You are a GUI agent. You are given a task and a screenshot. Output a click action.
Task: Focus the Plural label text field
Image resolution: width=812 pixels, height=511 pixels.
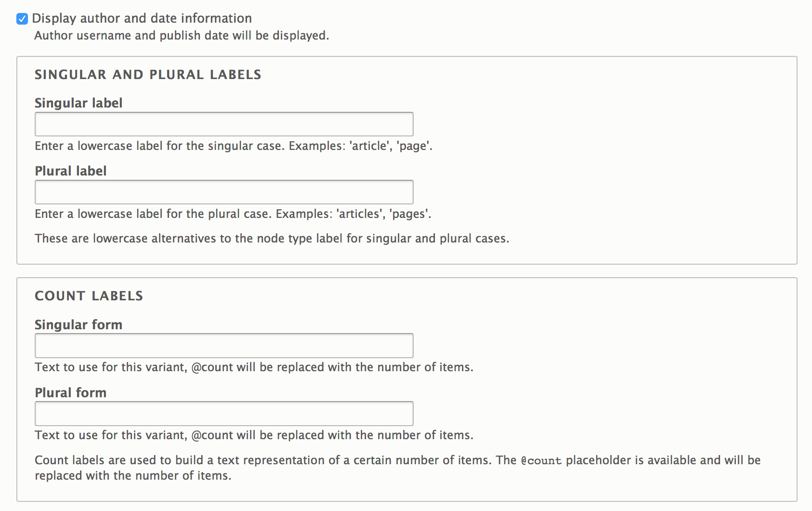[224, 192]
